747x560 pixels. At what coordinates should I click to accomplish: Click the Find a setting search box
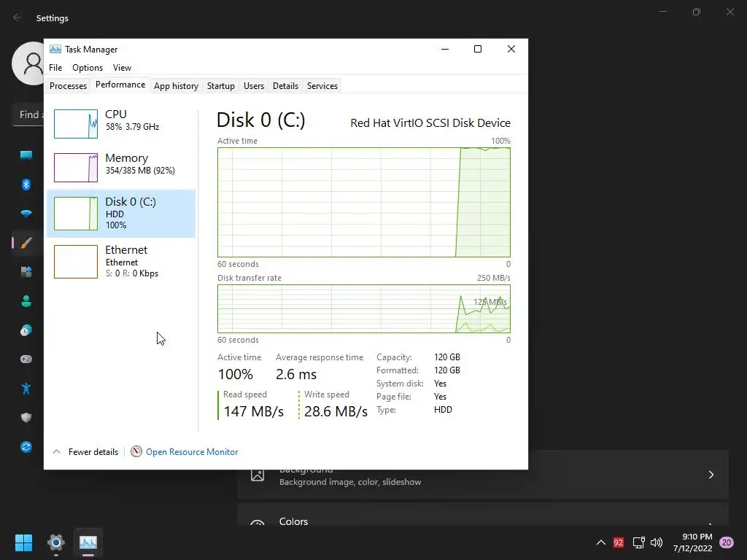tap(28, 114)
